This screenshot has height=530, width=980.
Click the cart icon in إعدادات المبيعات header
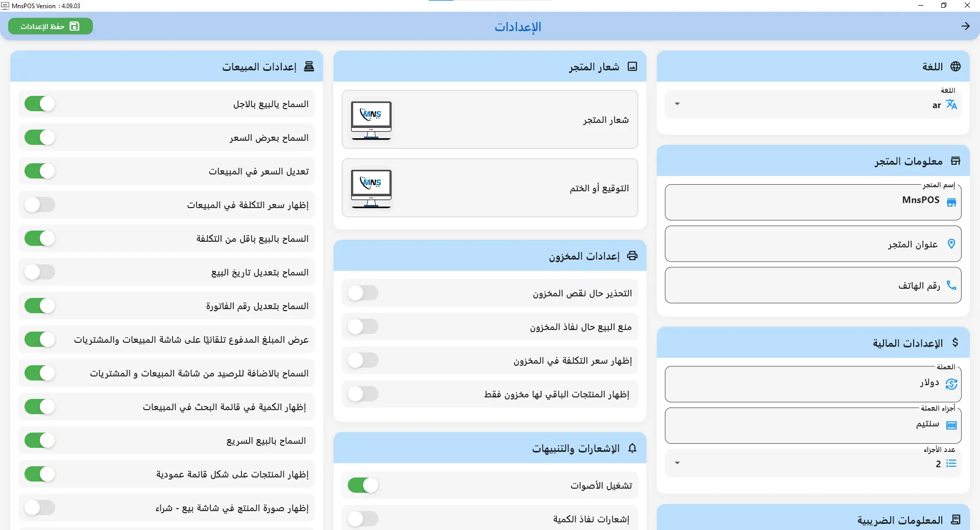coord(310,66)
